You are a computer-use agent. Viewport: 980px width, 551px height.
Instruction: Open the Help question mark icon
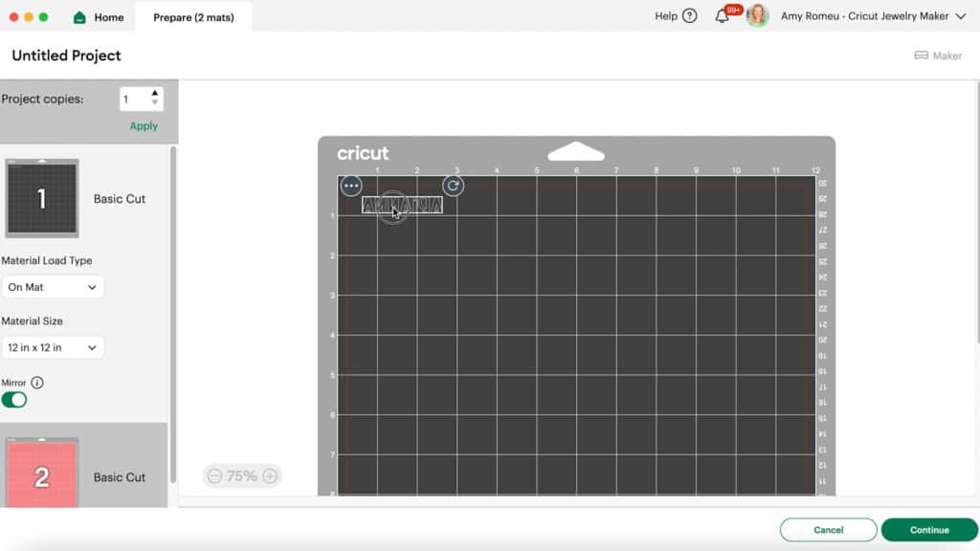tap(689, 16)
